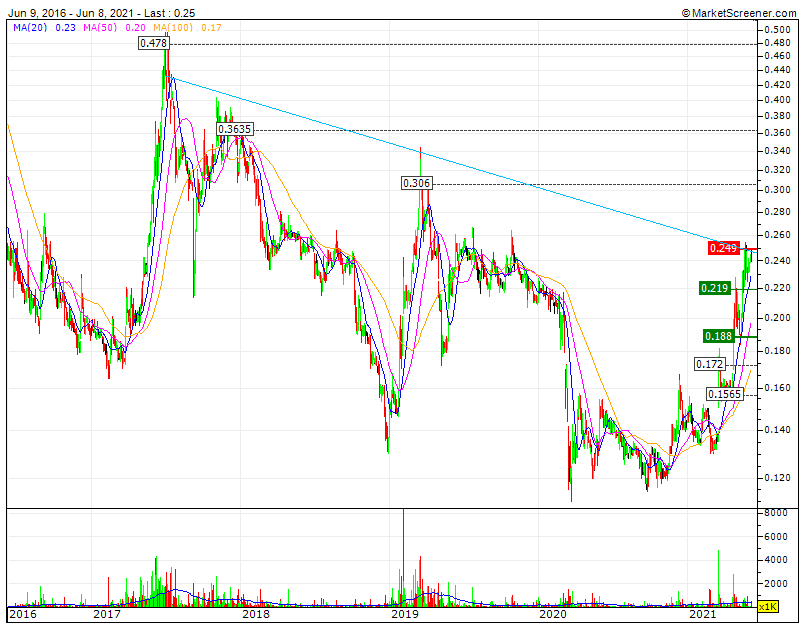Click the 4000 volume axis label
The height and width of the screenshot is (630, 805).
click(x=776, y=560)
